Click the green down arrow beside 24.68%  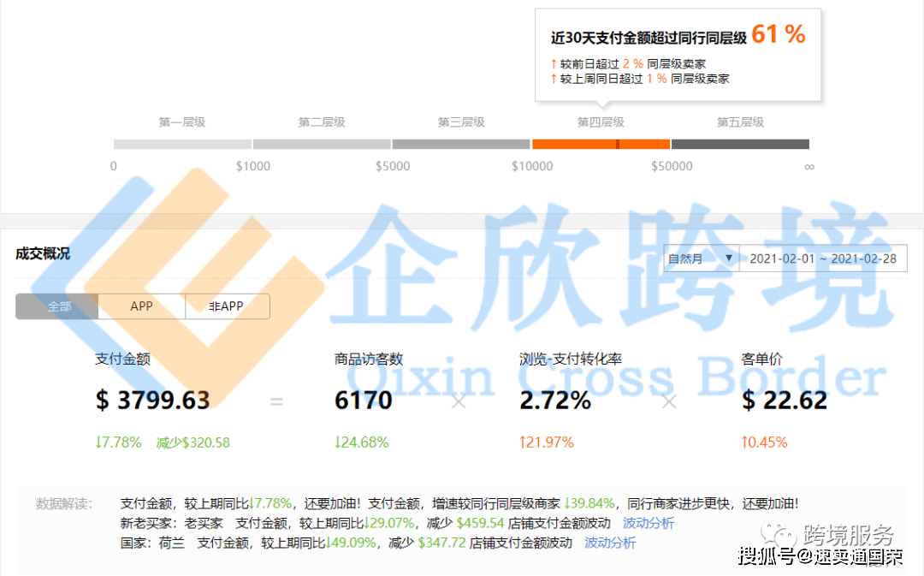(338, 442)
